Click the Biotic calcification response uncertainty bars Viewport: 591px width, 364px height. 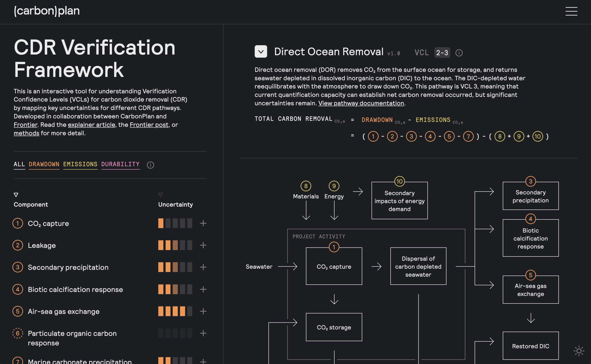click(x=175, y=289)
